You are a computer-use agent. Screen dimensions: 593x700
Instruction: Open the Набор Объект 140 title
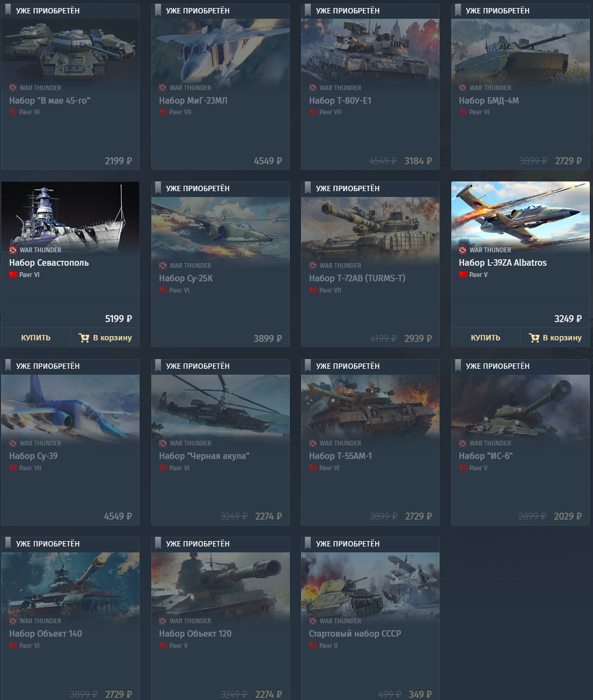click(46, 633)
